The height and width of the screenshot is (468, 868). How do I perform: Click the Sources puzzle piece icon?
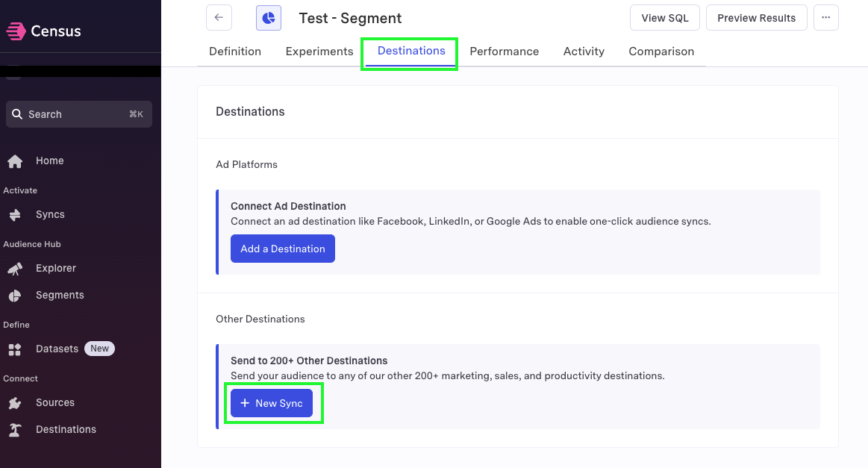coord(15,403)
